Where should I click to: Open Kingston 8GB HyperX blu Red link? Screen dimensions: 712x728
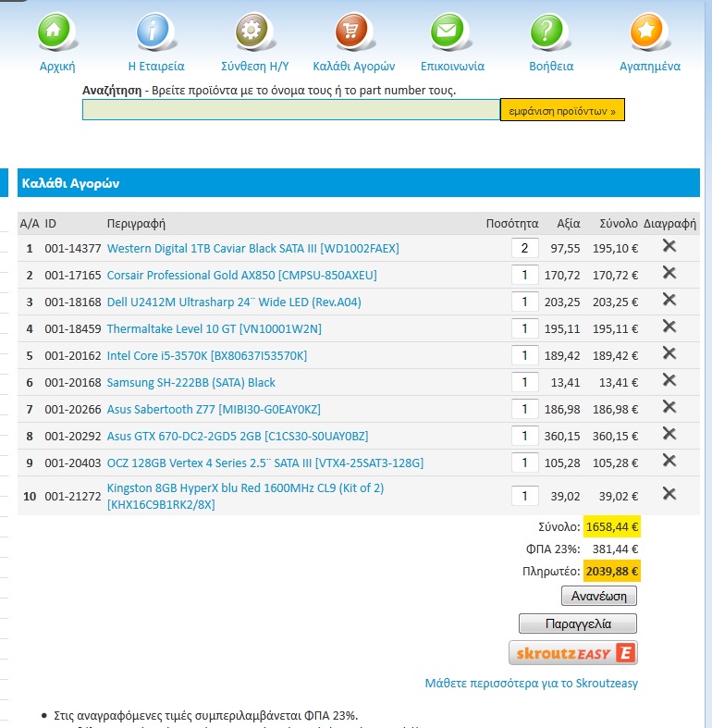point(246,496)
